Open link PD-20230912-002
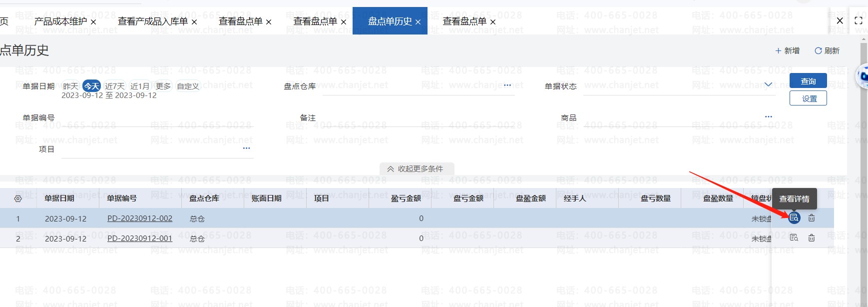868x307 pixels. pyautogui.click(x=140, y=218)
